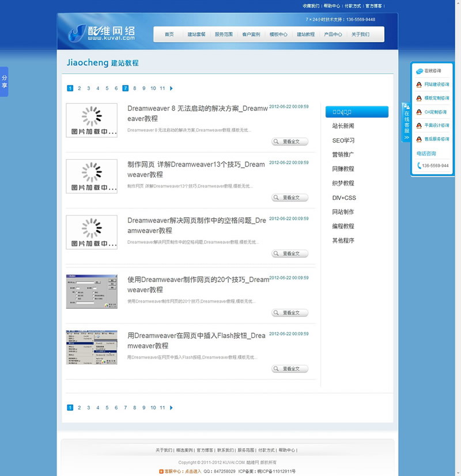Screen dimensions: 461x476
Task: Click the QQ penguin icon for 网站建设咨询
Action: pyautogui.click(x=419, y=85)
